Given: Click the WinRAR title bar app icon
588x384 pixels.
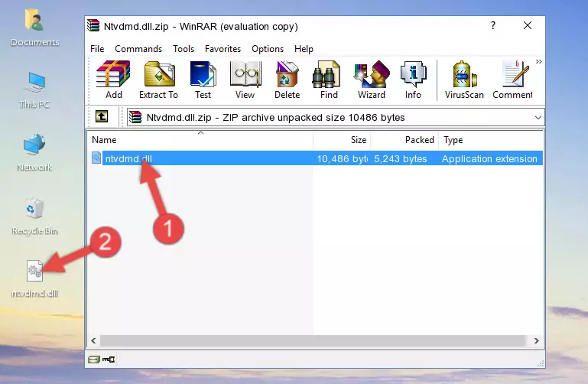Looking at the screenshot, I should click(93, 25).
